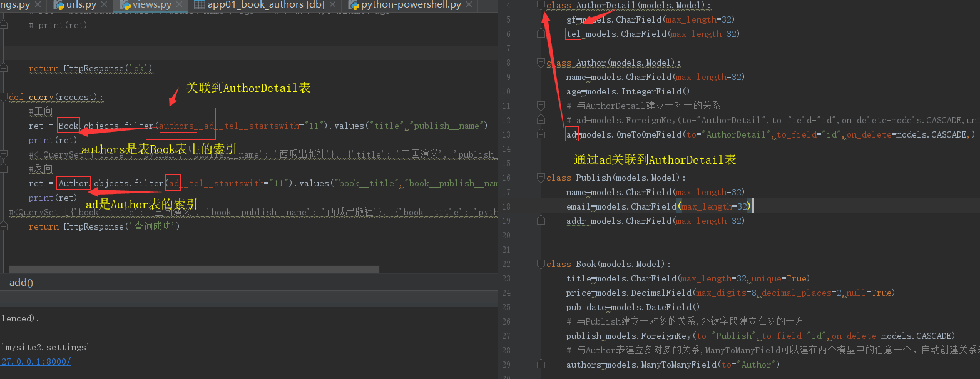Close the urls.py editor tab
980x379 pixels.
106,5
